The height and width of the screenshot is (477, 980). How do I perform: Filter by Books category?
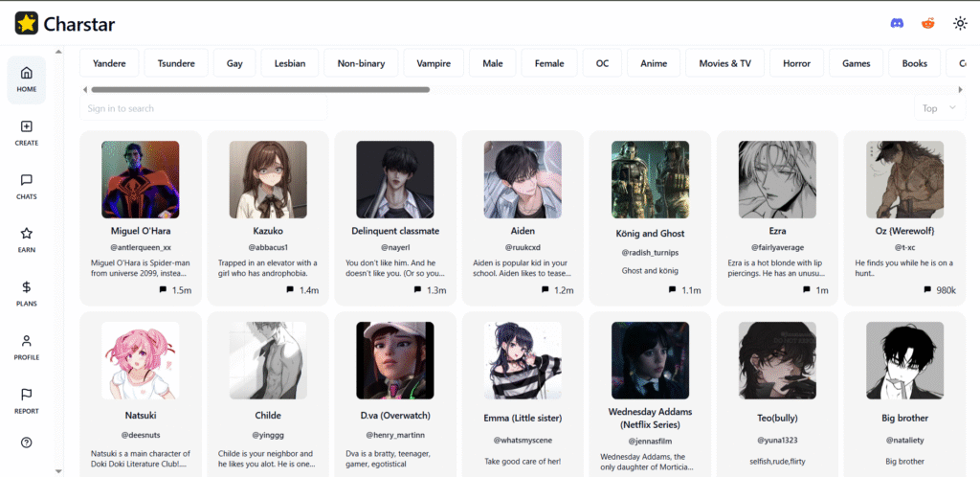click(x=914, y=63)
